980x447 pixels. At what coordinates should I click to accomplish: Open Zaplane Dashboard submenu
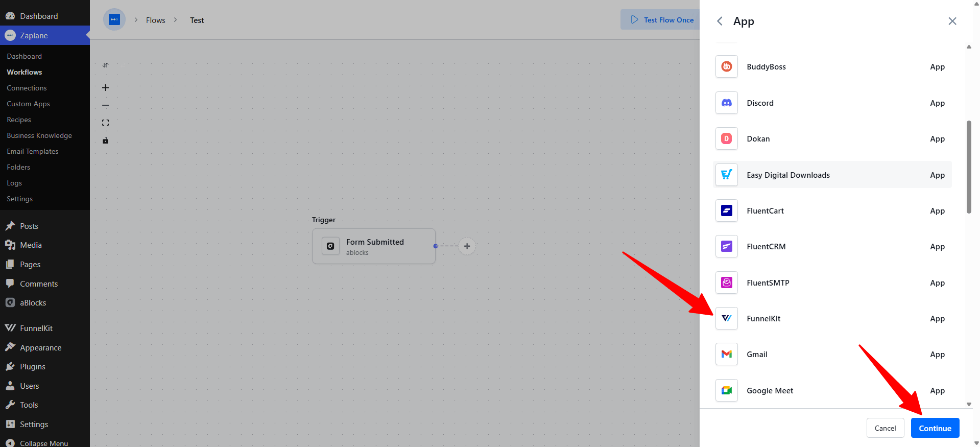pos(24,56)
